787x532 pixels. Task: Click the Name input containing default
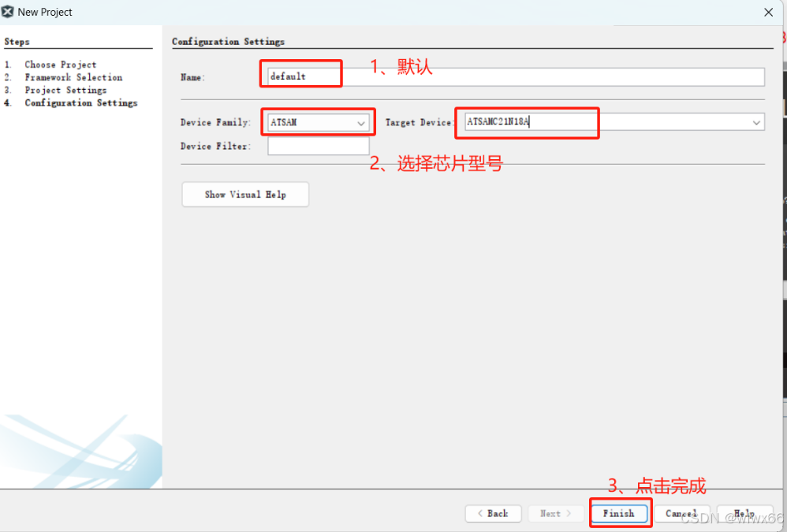tap(300, 76)
